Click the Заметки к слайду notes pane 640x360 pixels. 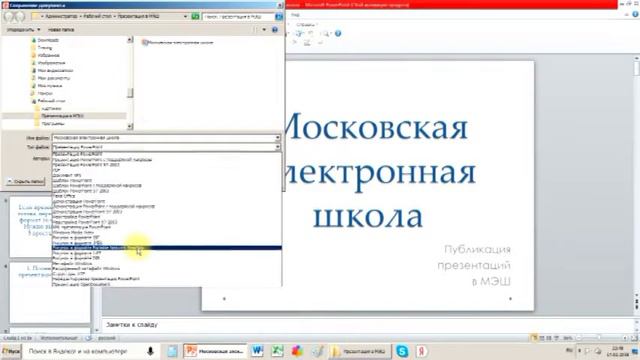(367, 325)
